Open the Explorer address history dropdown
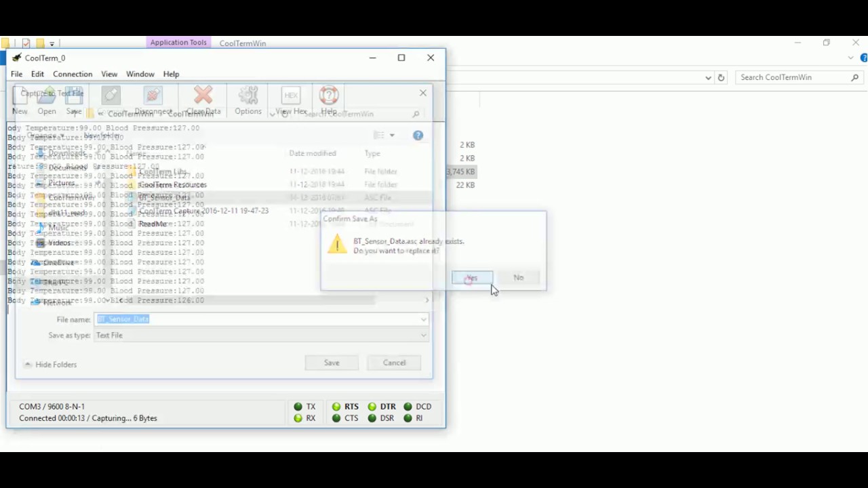The image size is (868, 488). coord(708,77)
